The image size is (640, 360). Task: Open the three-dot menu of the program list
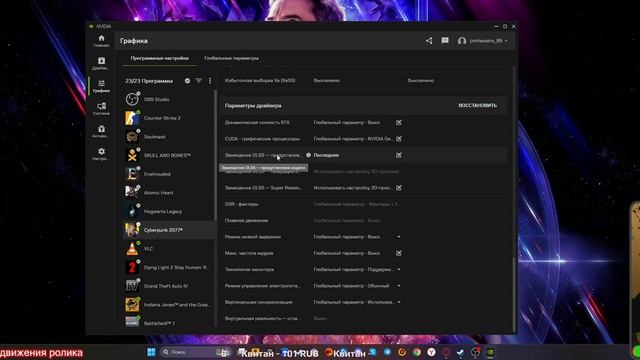tap(210, 81)
